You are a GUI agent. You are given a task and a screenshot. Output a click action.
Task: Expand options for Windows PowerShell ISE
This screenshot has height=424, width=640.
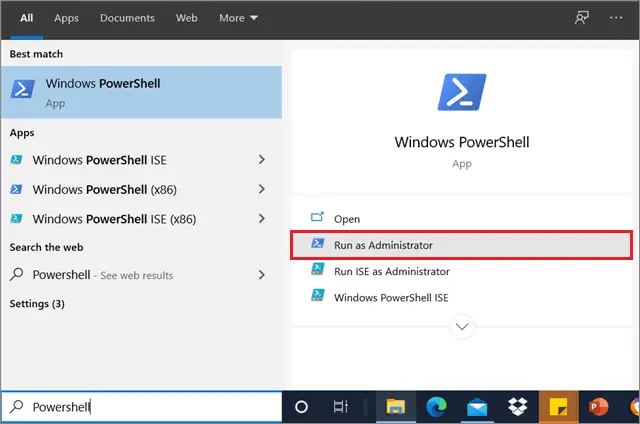pos(262,160)
